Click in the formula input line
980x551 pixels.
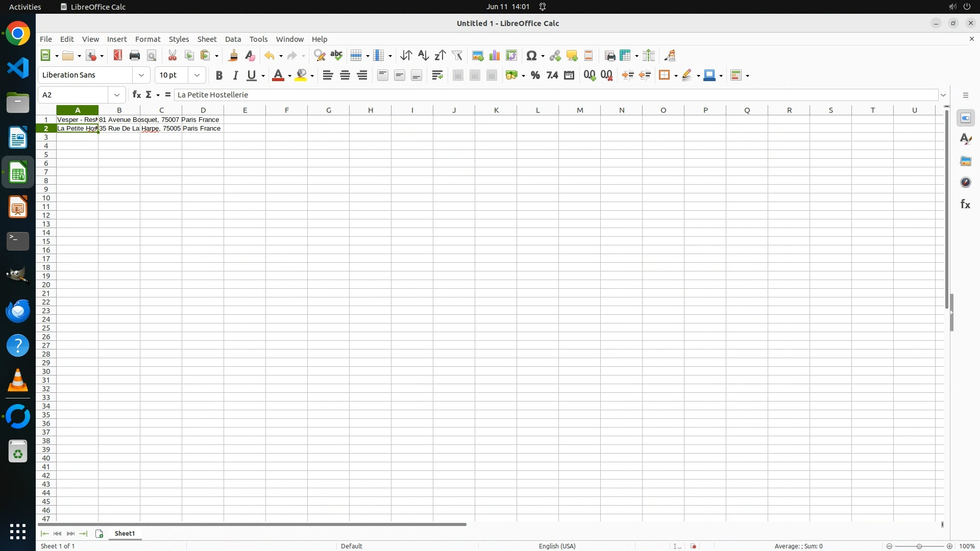[556, 95]
